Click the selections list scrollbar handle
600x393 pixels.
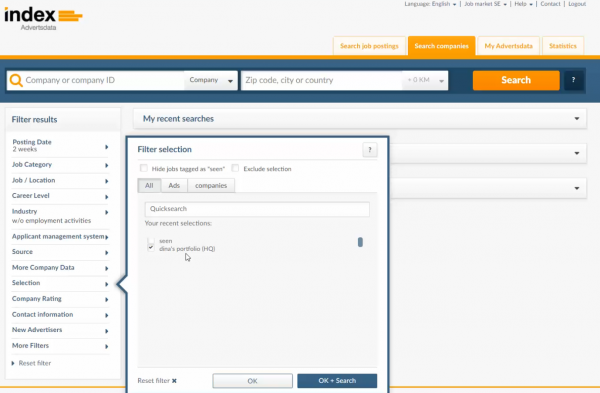(360, 242)
